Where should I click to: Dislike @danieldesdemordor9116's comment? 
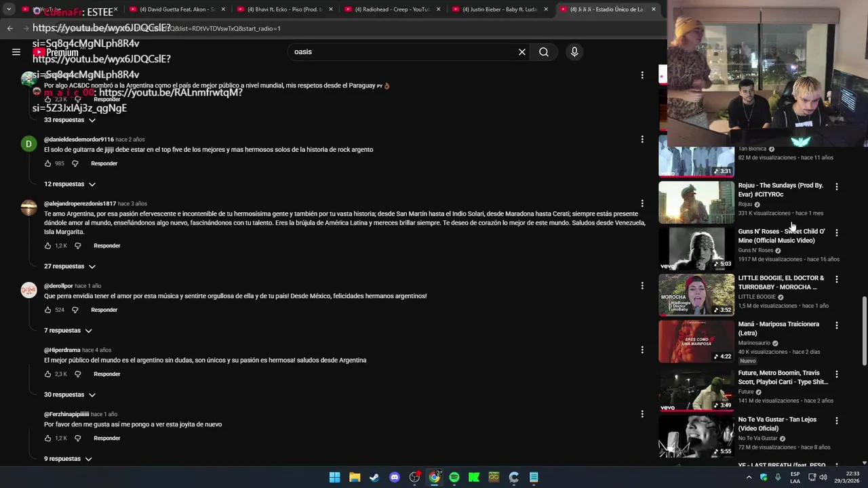[x=75, y=163]
